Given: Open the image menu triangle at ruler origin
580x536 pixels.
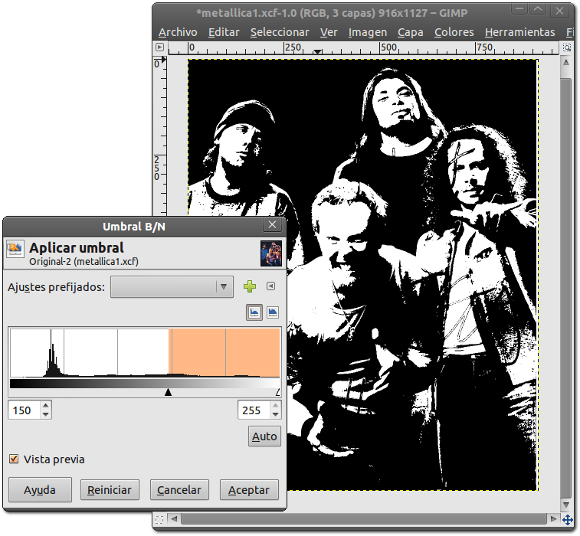Looking at the screenshot, I should click(x=159, y=47).
